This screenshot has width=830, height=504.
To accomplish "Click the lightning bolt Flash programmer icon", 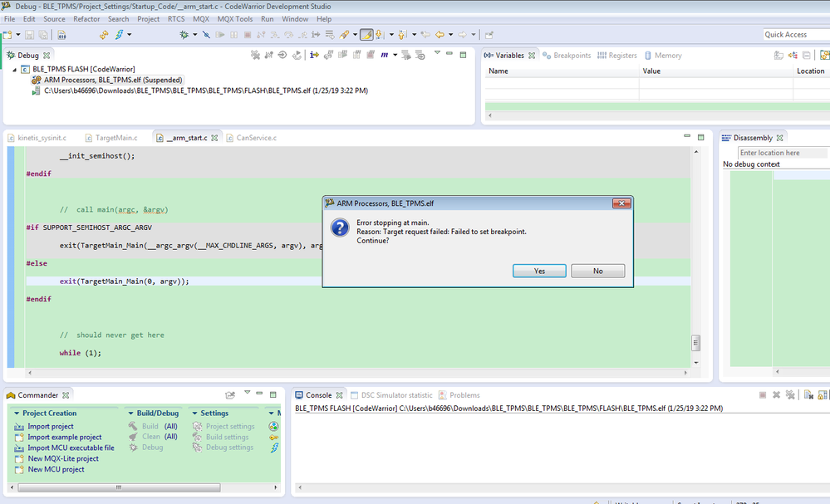I will [119, 35].
